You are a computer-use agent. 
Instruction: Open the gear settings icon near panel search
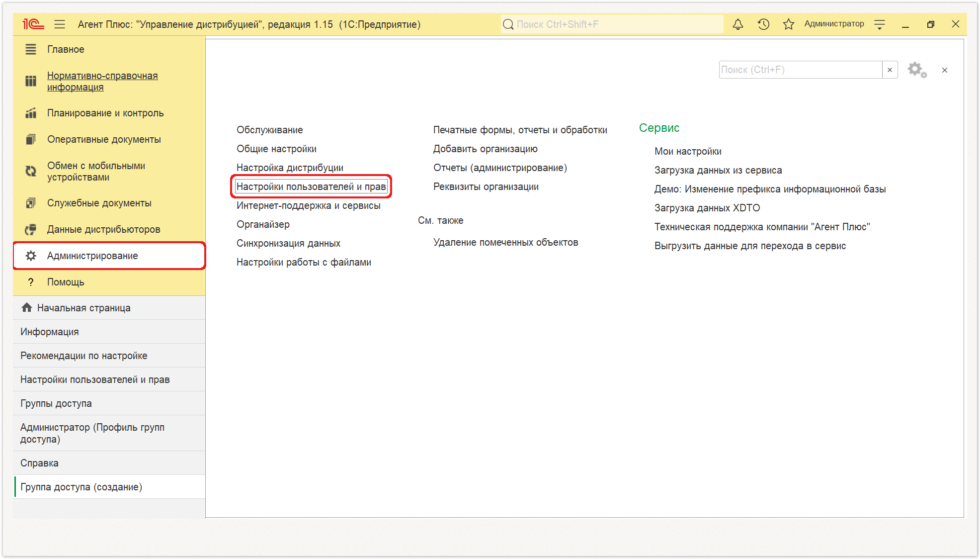[x=917, y=70]
